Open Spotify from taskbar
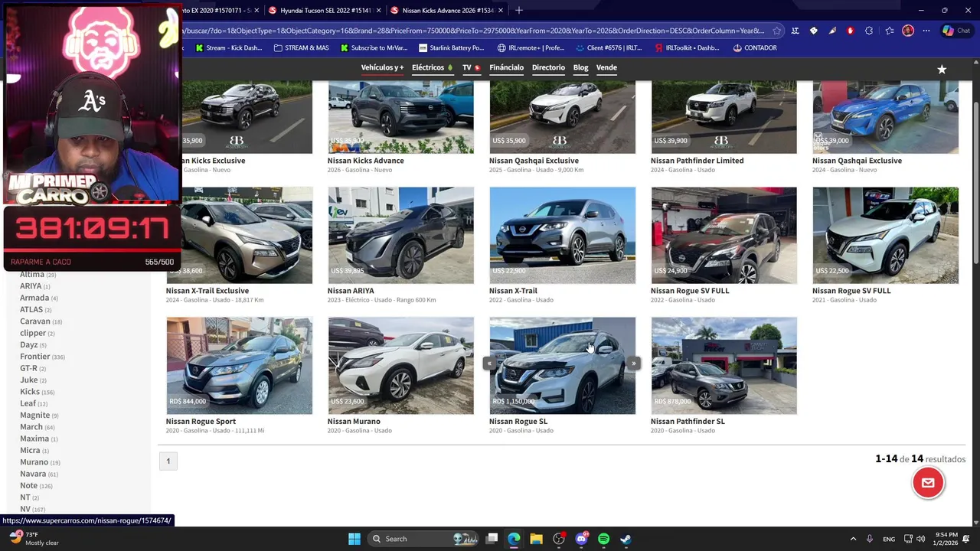The image size is (980, 551). (603, 539)
